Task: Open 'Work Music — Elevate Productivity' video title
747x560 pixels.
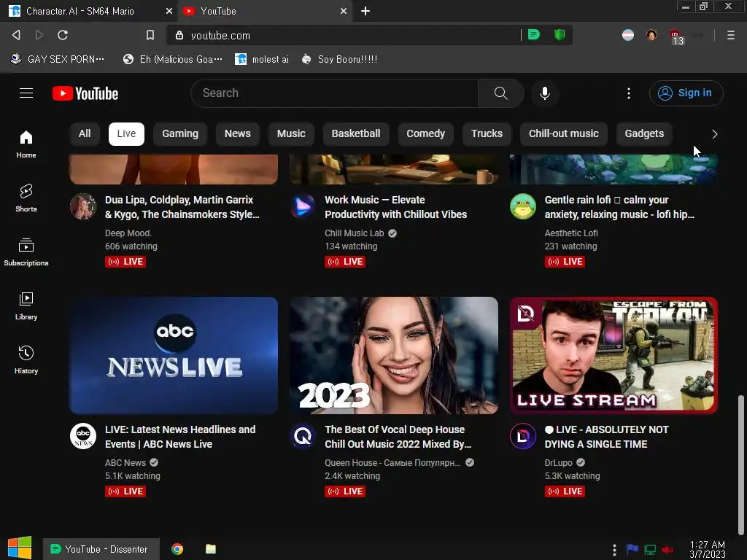Action: pos(395,207)
